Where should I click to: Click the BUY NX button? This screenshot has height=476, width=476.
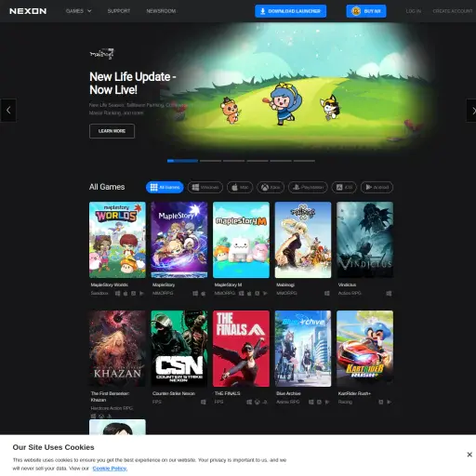pyautogui.click(x=366, y=11)
